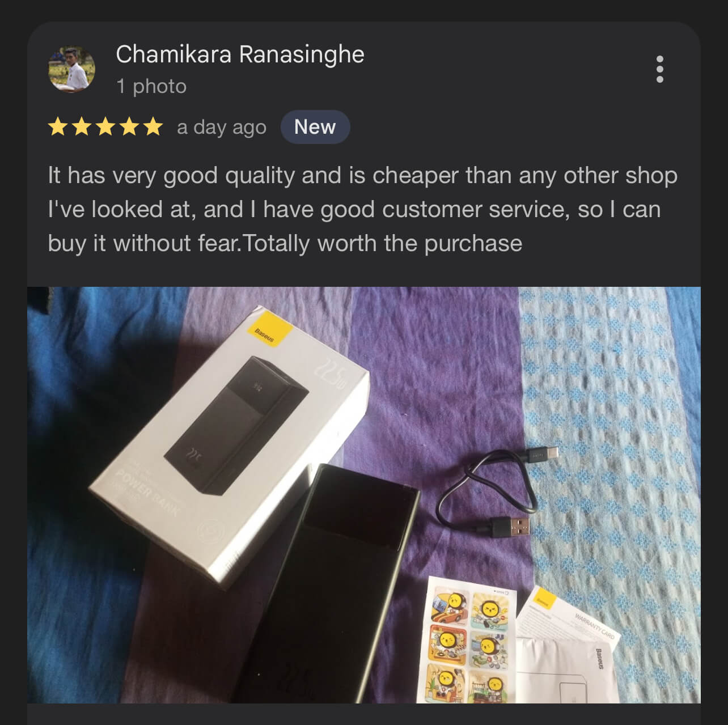Open the attached review photo
Screen dimensions: 728x725
pyautogui.click(x=364, y=495)
